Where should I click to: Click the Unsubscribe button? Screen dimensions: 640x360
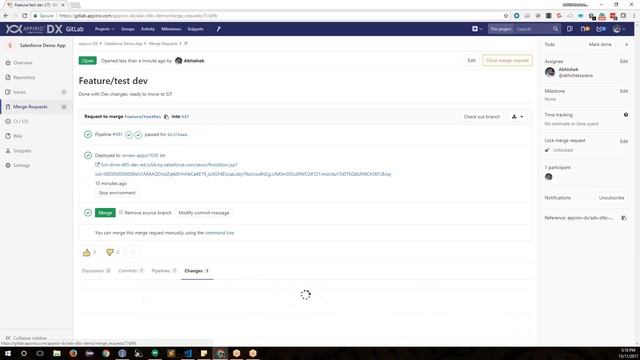click(x=611, y=198)
